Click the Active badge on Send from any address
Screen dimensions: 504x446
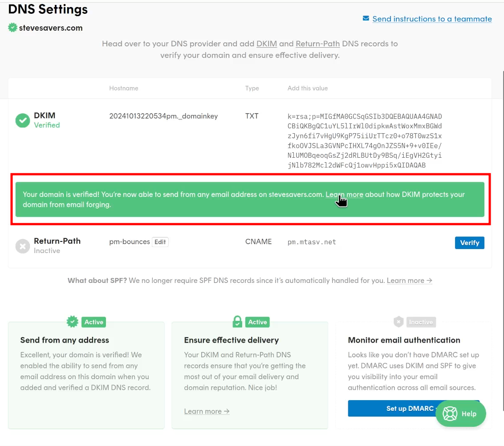pyautogui.click(x=93, y=322)
